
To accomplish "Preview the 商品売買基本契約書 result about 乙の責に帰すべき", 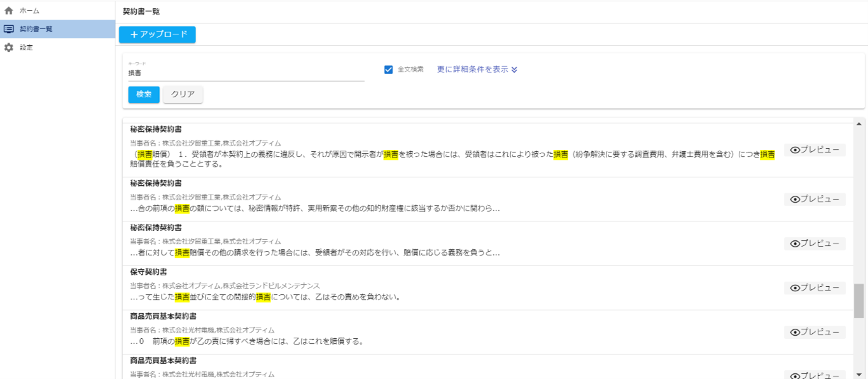I will (x=815, y=332).
